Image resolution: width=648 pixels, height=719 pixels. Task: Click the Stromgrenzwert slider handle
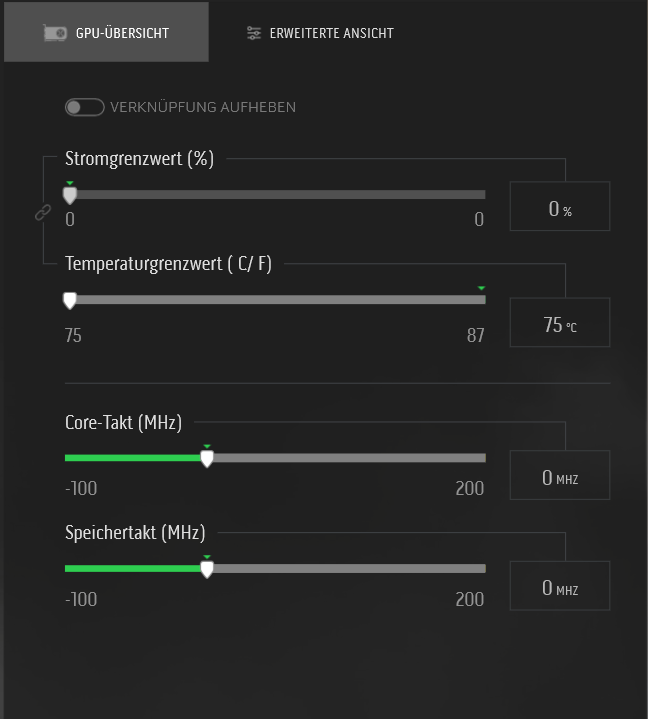pos(70,195)
